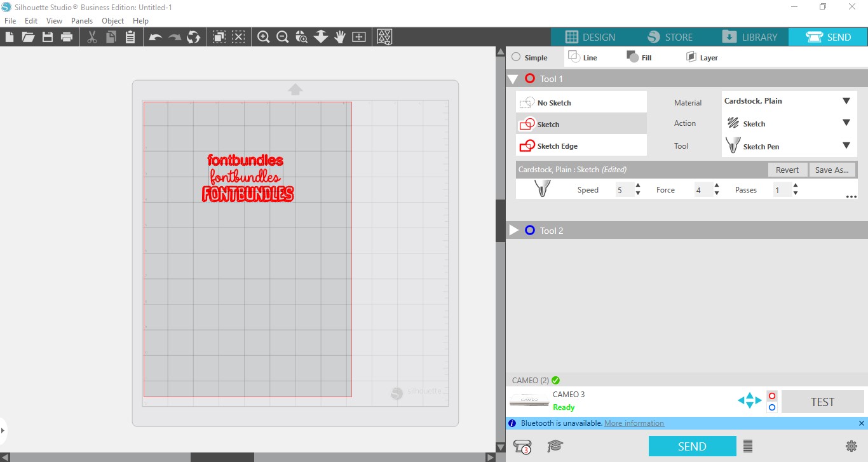
Task: Switch to the STORE tab
Action: 670,37
